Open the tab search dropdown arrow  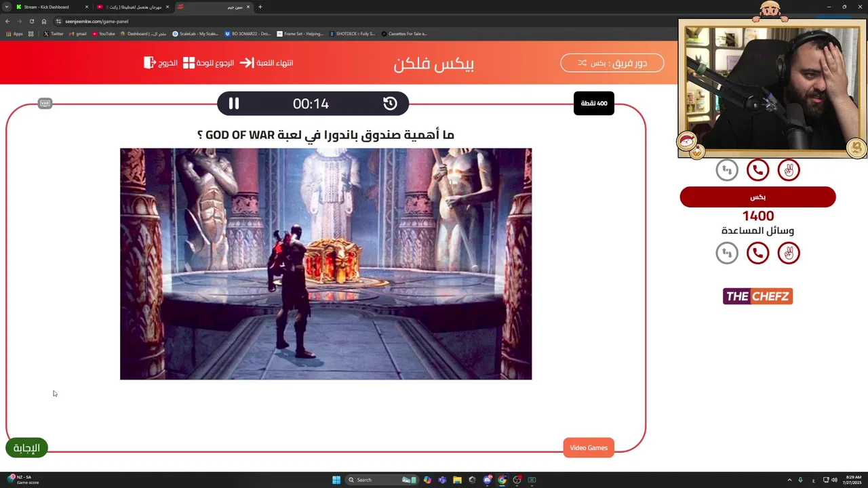pyautogui.click(x=6, y=7)
